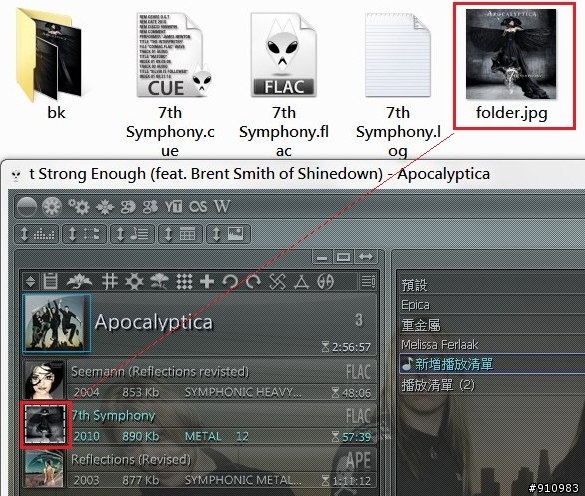Select the 7th Symphony.log file
Image resolution: width=585 pixels, height=496 pixels.
click(398, 56)
